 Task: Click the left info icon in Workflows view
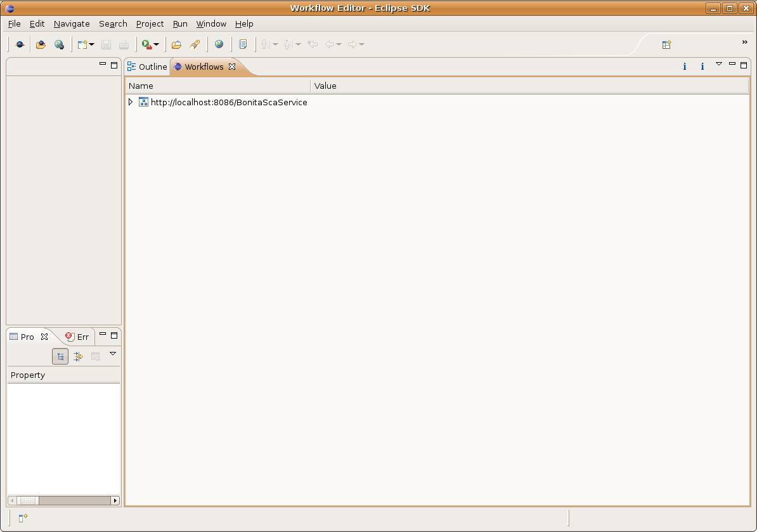coord(685,67)
